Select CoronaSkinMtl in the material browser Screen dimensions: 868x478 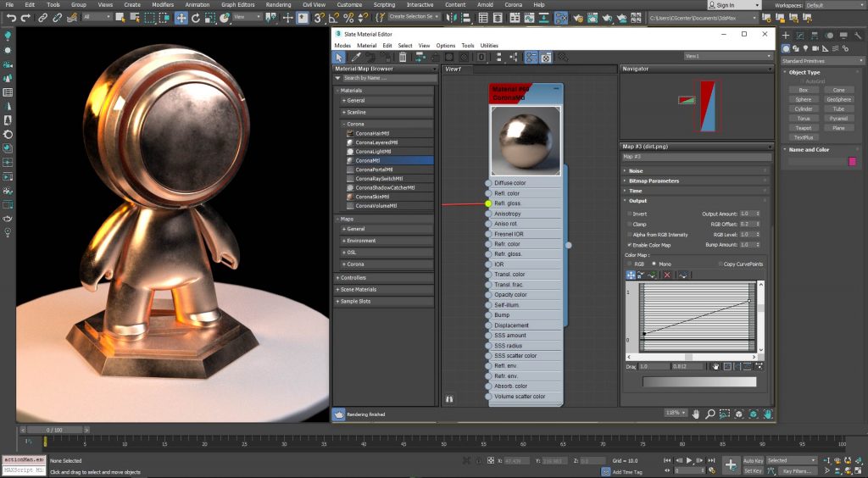[373, 197]
